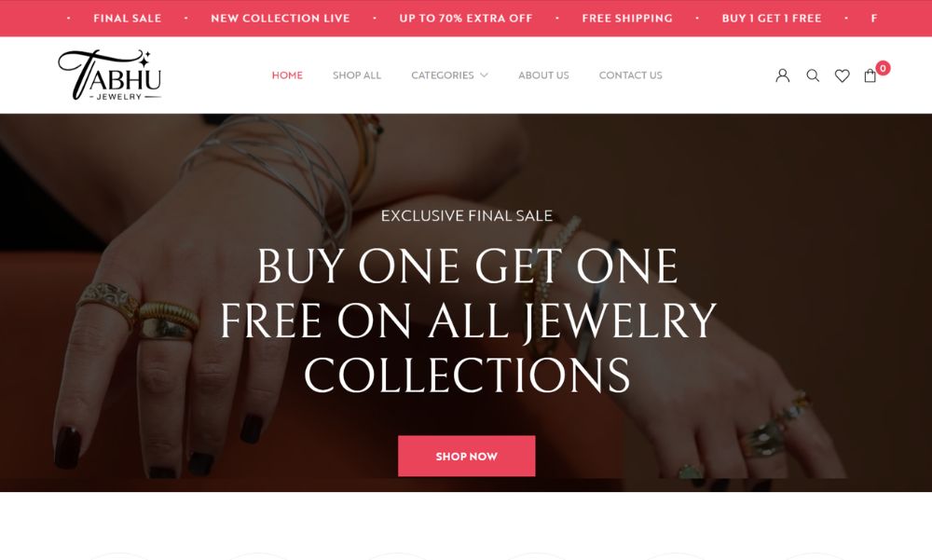
Task: Open the Contact Us page
Action: (x=631, y=75)
